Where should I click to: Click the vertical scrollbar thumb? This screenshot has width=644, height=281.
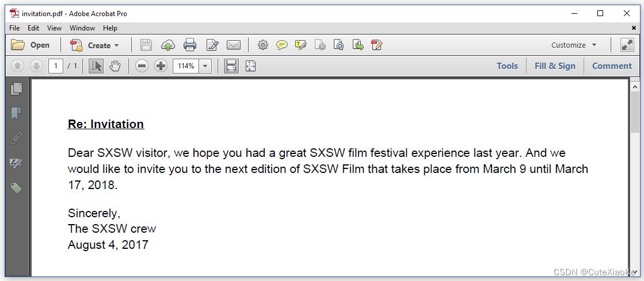[635, 113]
